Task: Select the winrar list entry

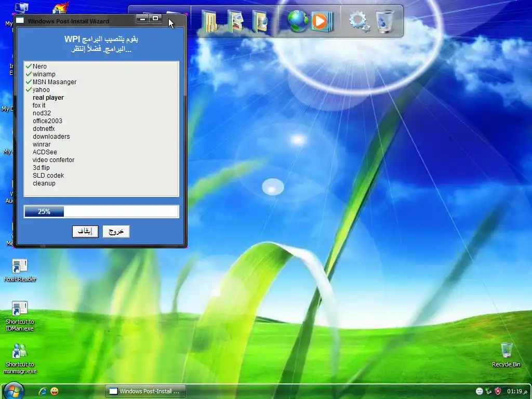Action: (42, 144)
